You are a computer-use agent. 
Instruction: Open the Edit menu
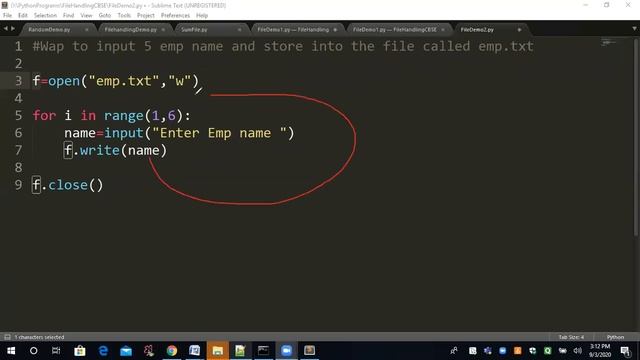(22, 16)
